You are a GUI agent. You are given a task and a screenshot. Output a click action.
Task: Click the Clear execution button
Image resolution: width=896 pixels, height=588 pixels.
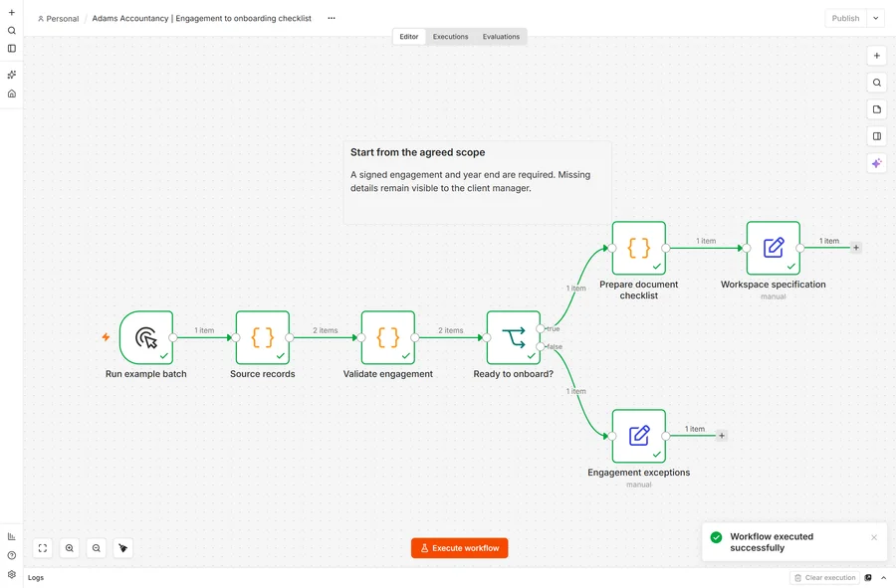pos(824,578)
